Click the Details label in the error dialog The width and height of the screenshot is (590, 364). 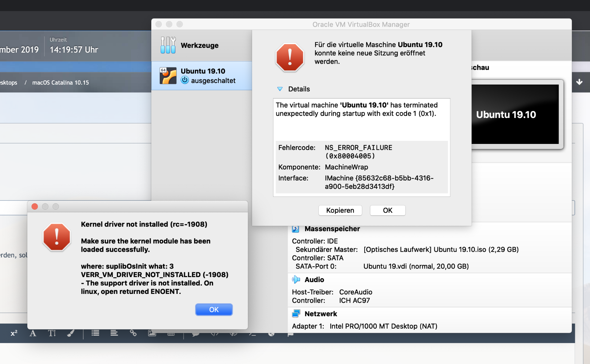pyautogui.click(x=299, y=89)
